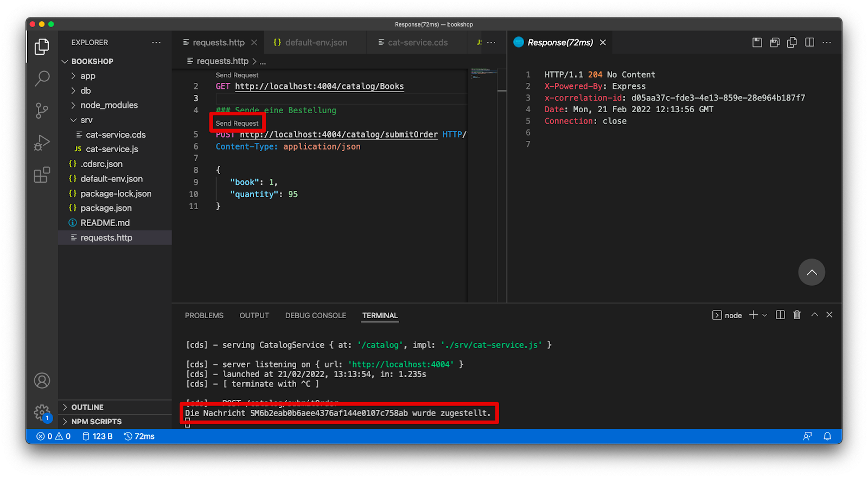Open the catalog/submitOrder URL link
This screenshot has width=868, height=478.
coord(339,134)
